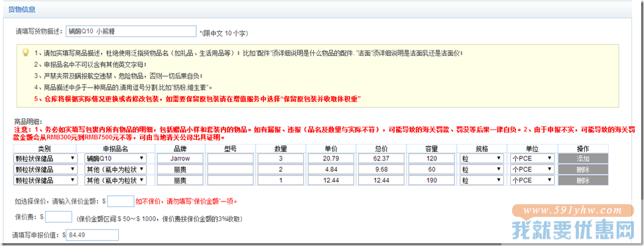Click the total price field showing 62.37

[381, 158]
